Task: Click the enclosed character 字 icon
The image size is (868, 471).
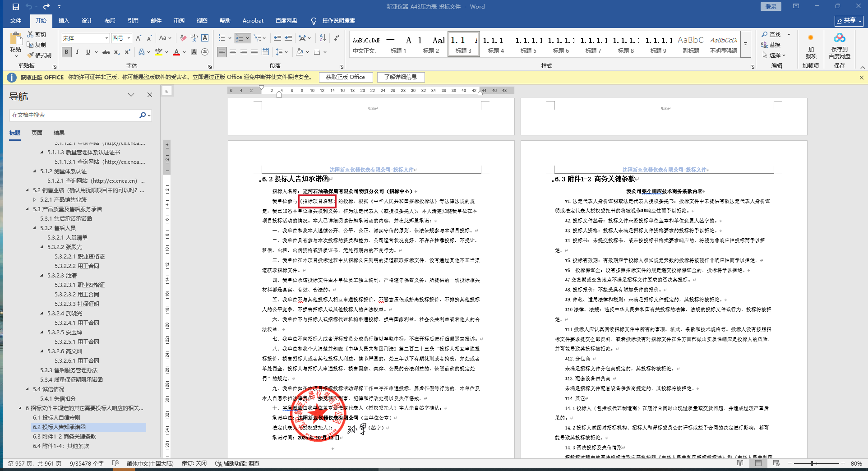Action: [205, 52]
